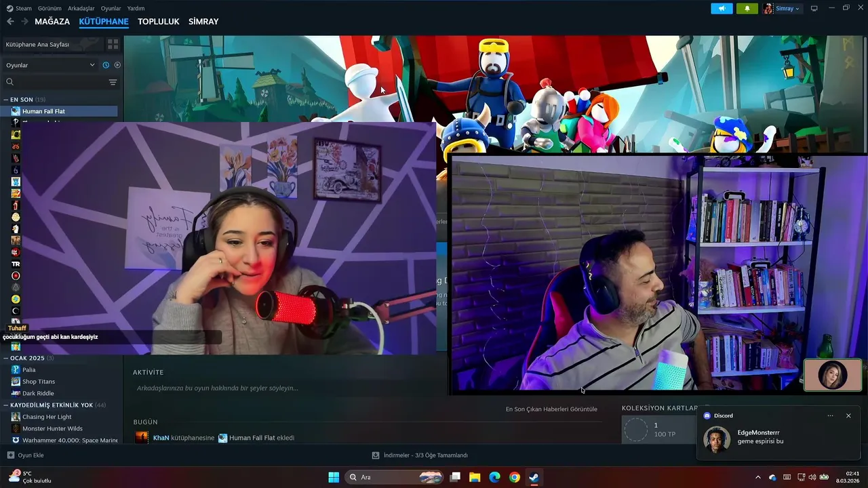Viewport: 868px width, 488px height.
Task: Click the library search field
Action: [55, 82]
